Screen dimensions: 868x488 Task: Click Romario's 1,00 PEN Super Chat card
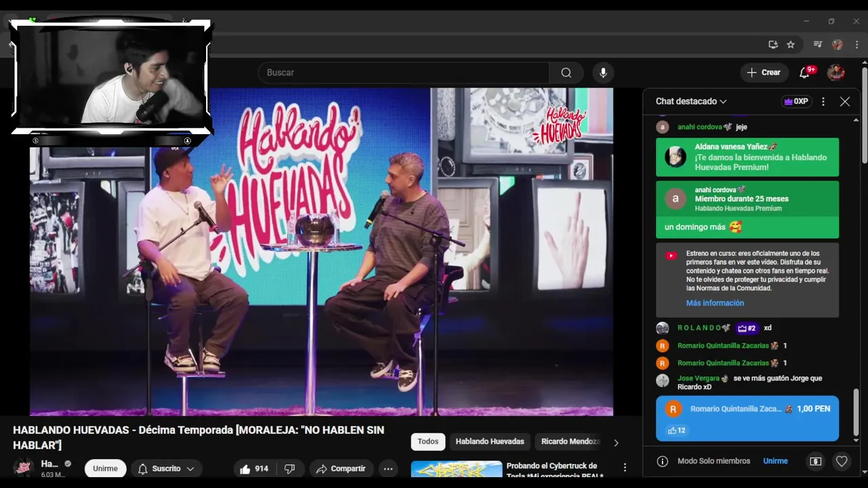click(747, 418)
